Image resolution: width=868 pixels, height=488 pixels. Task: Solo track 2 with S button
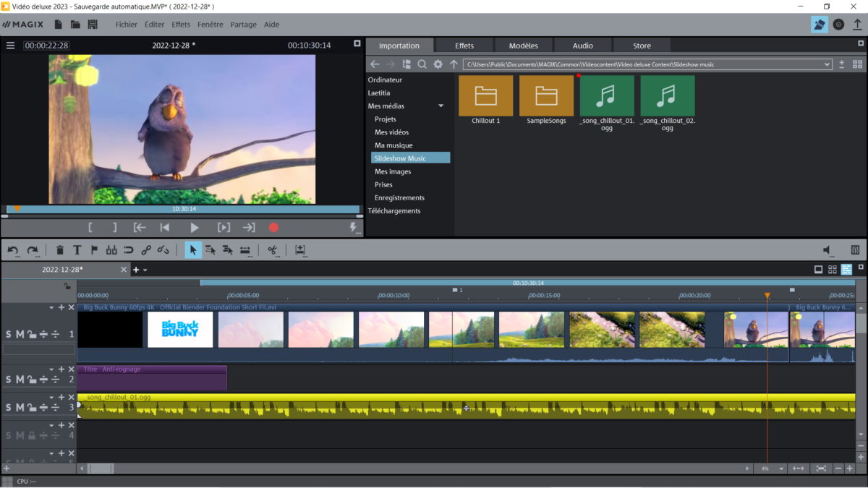tap(9, 379)
